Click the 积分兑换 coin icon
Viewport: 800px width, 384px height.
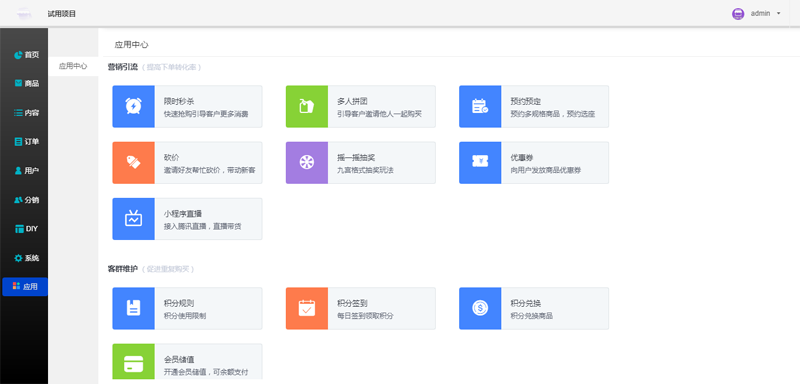tap(480, 308)
